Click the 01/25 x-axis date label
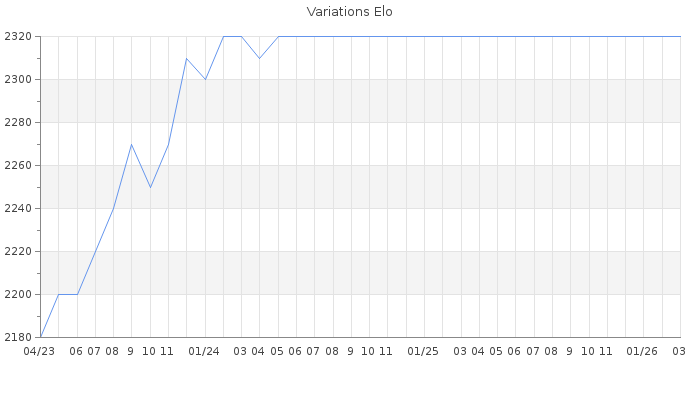 [x=423, y=351]
